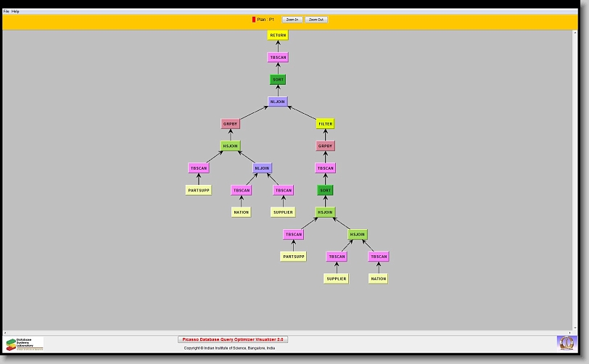Select the RETURN node at tree top
Viewport: 589px width, 364px height.
[278, 35]
